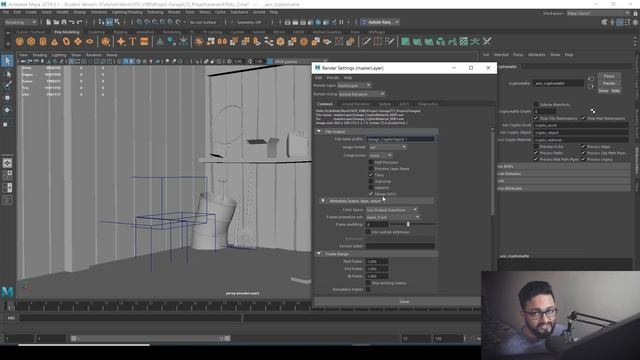Open Presets menu in Render Settings

(333, 78)
